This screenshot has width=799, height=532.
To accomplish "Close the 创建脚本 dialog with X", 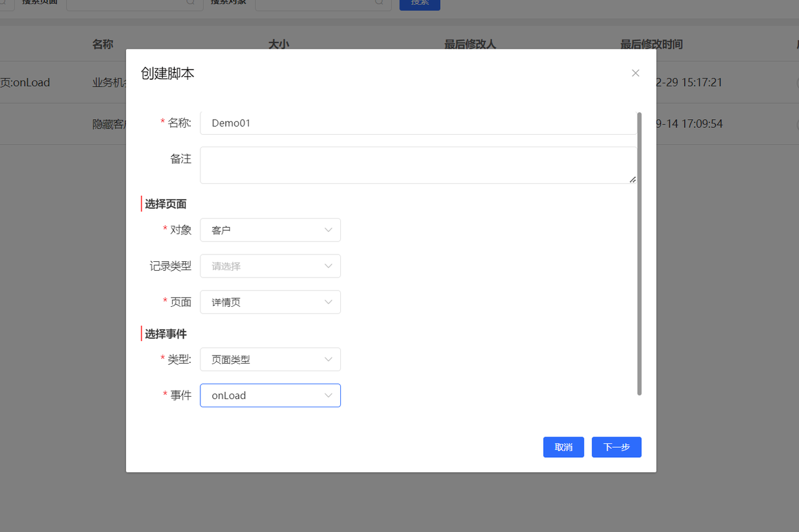I will coord(635,73).
